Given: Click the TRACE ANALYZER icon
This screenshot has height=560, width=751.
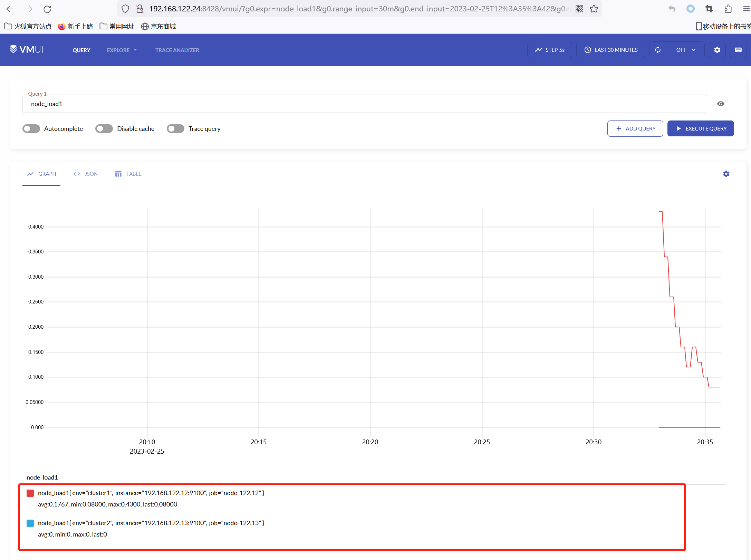Looking at the screenshot, I should [x=176, y=50].
